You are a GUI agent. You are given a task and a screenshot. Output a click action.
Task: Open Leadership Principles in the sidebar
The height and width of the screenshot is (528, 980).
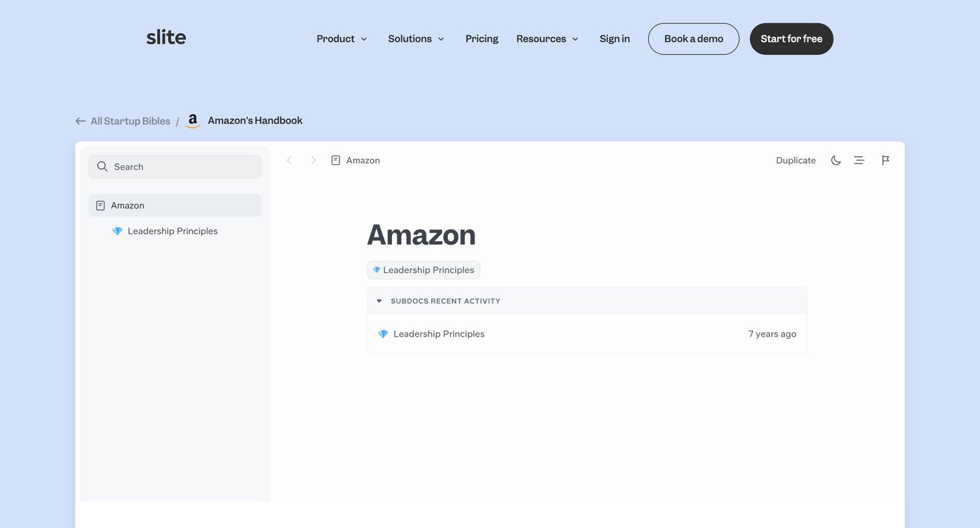pyautogui.click(x=172, y=231)
